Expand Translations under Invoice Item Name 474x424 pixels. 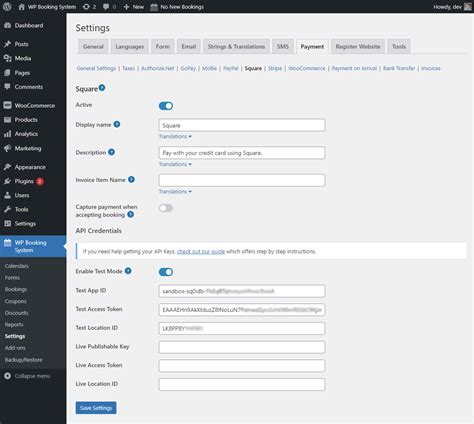175,192
